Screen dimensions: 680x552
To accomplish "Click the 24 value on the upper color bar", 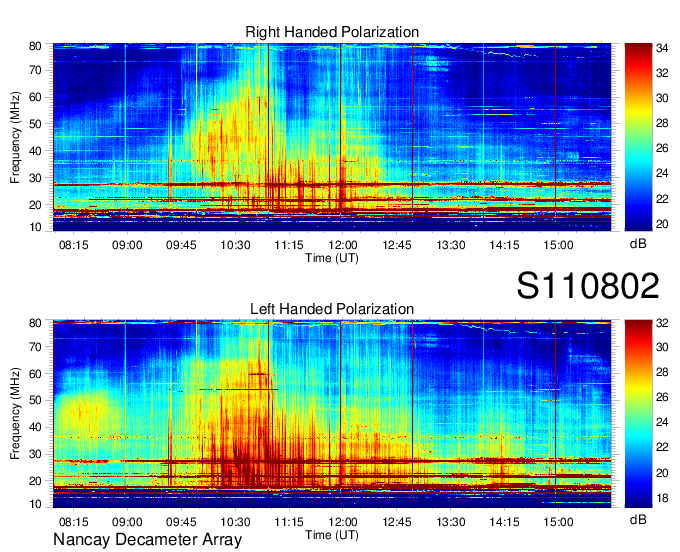I will (x=662, y=173).
